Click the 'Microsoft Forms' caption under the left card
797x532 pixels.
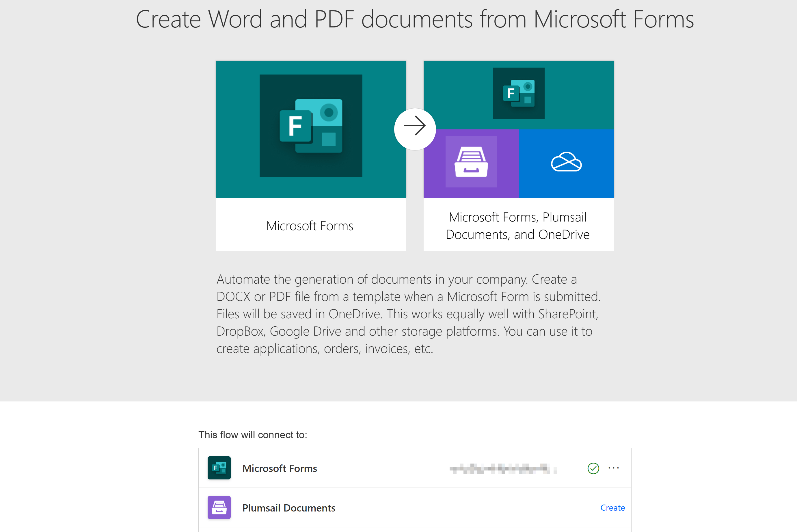click(310, 226)
